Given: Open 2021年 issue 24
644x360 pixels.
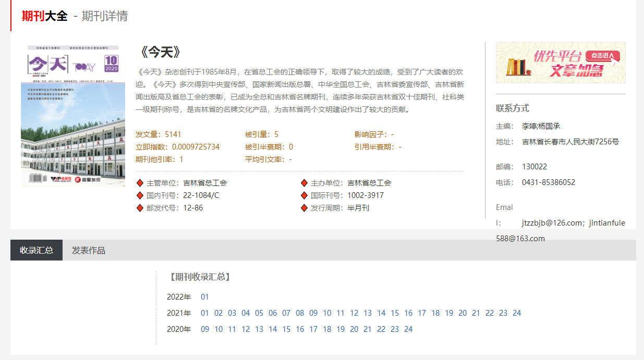Looking at the screenshot, I should click(x=517, y=313).
